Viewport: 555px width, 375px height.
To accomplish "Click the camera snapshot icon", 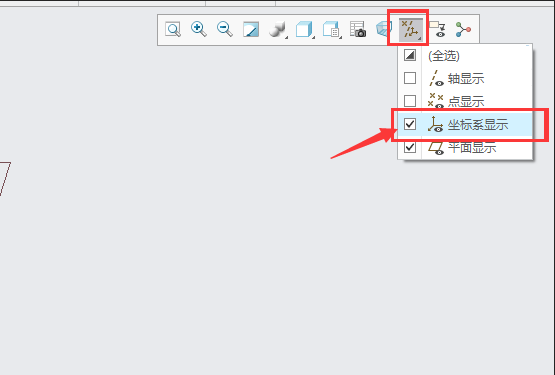I will [357, 29].
